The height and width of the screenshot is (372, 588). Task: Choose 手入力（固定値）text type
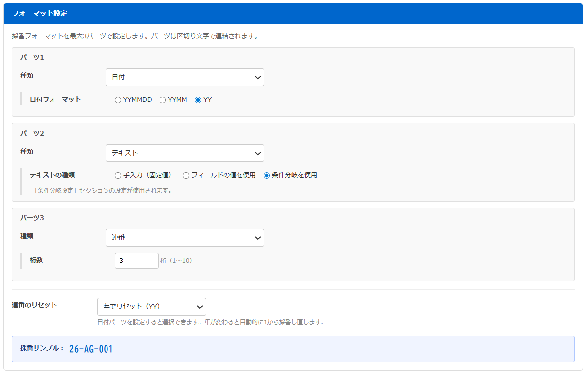point(118,175)
